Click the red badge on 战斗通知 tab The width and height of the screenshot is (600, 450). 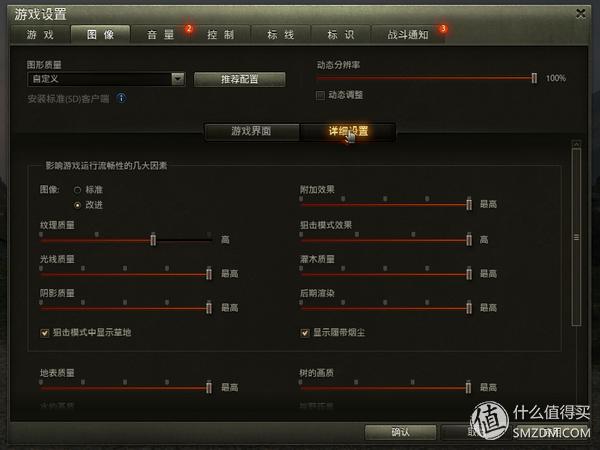pyautogui.click(x=443, y=28)
